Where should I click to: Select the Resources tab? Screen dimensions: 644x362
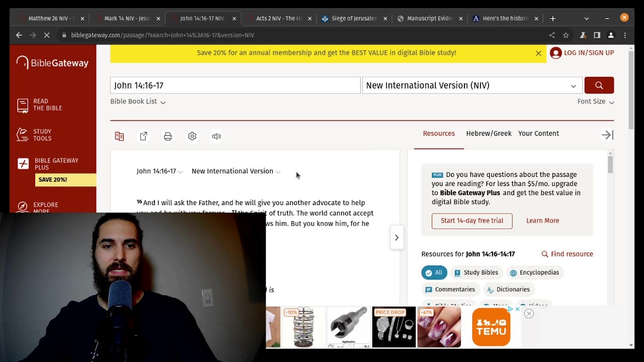(439, 134)
